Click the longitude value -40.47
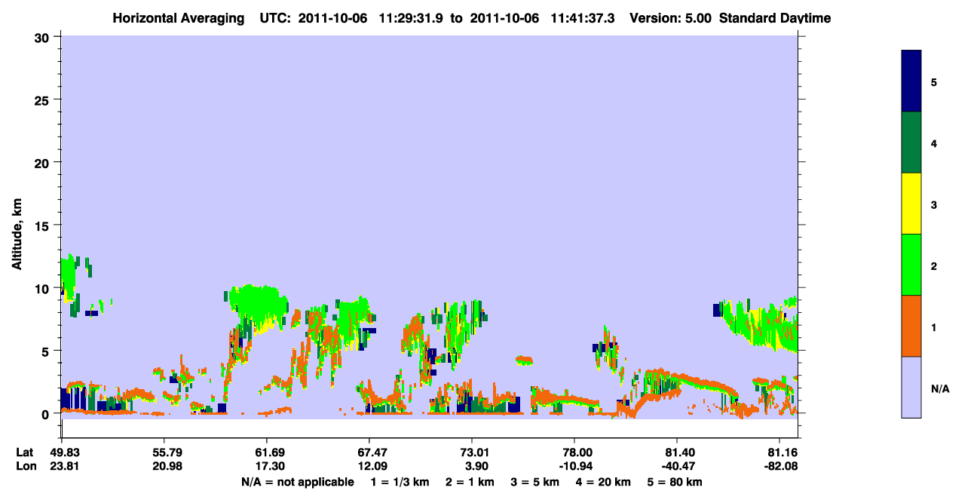This screenshot has height=503, width=980. tap(677, 467)
